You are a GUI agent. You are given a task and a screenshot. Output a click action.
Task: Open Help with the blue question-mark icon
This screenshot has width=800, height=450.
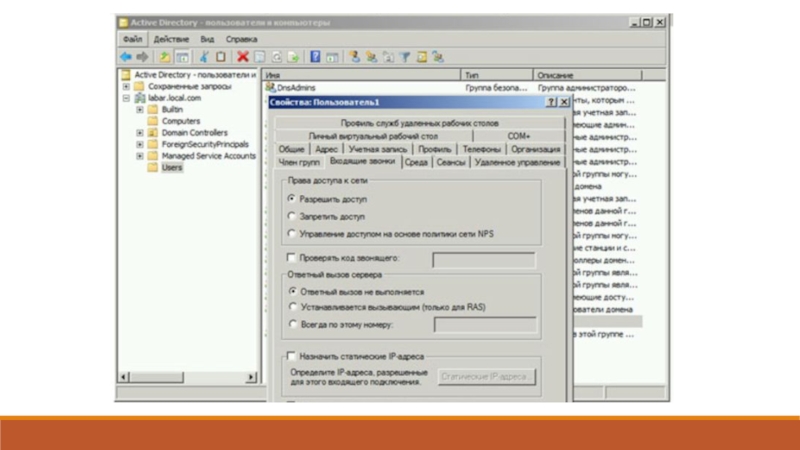point(315,57)
